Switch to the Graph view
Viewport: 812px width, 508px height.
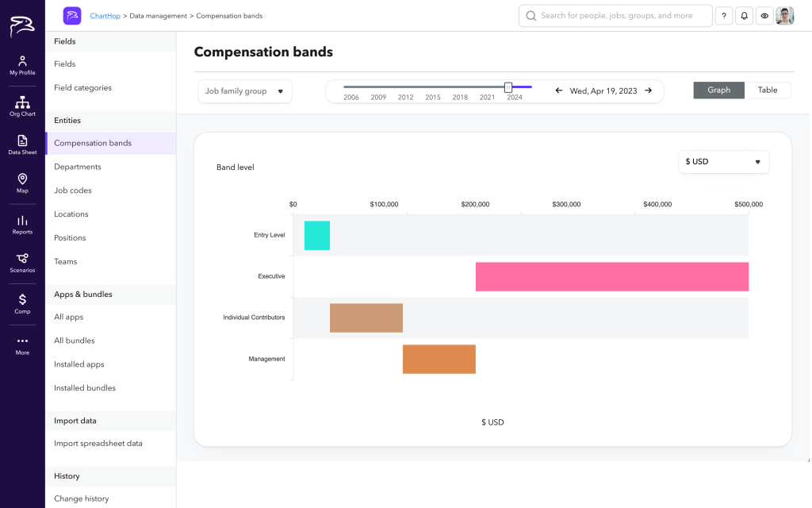pos(718,90)
